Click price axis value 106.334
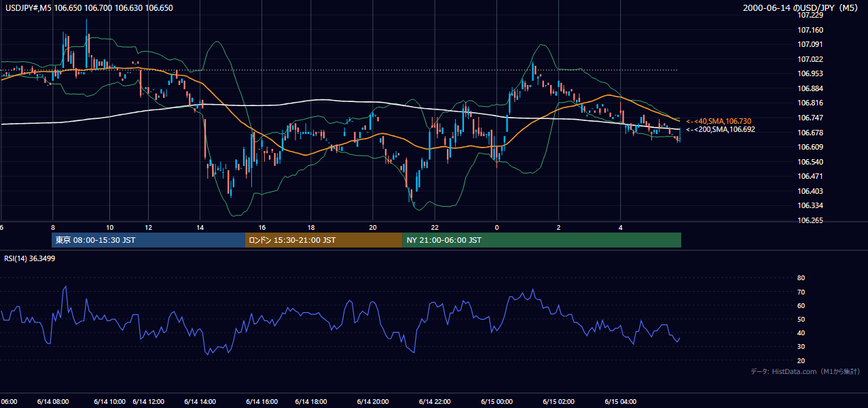868x408 pixels. coord(810,205)
